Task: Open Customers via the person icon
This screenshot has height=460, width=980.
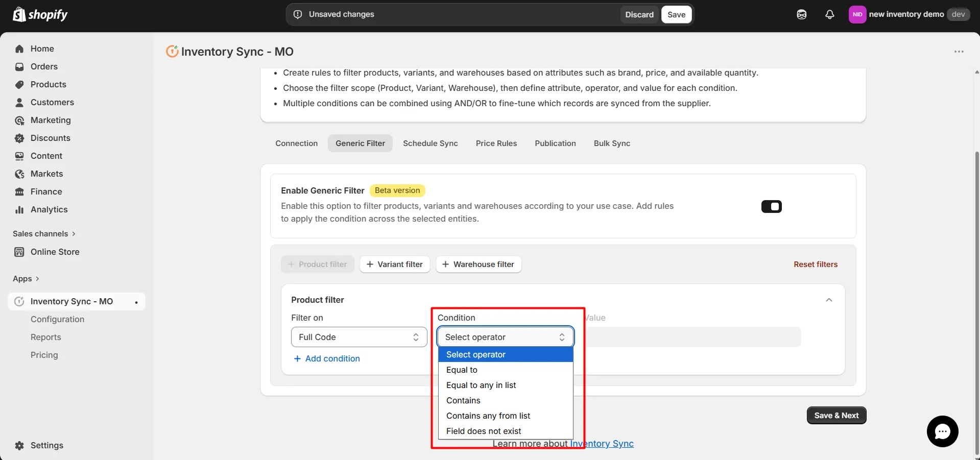Action: (19, 103)
